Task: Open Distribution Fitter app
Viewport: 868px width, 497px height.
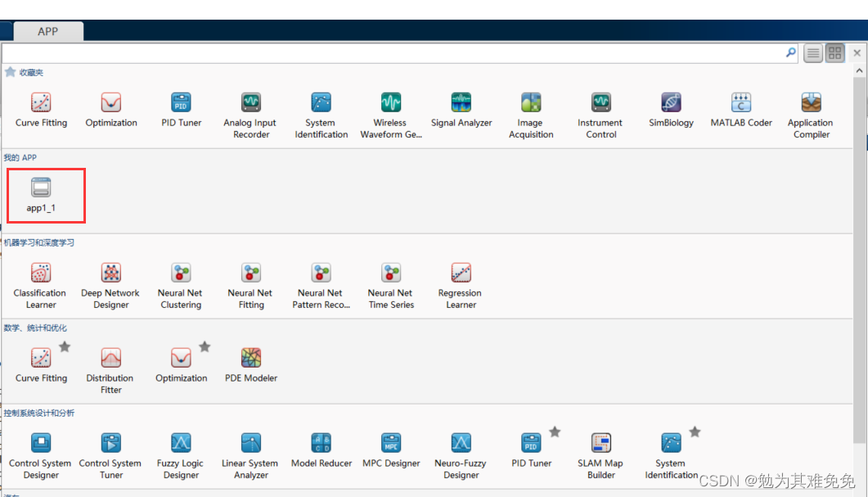Action: 110,371
